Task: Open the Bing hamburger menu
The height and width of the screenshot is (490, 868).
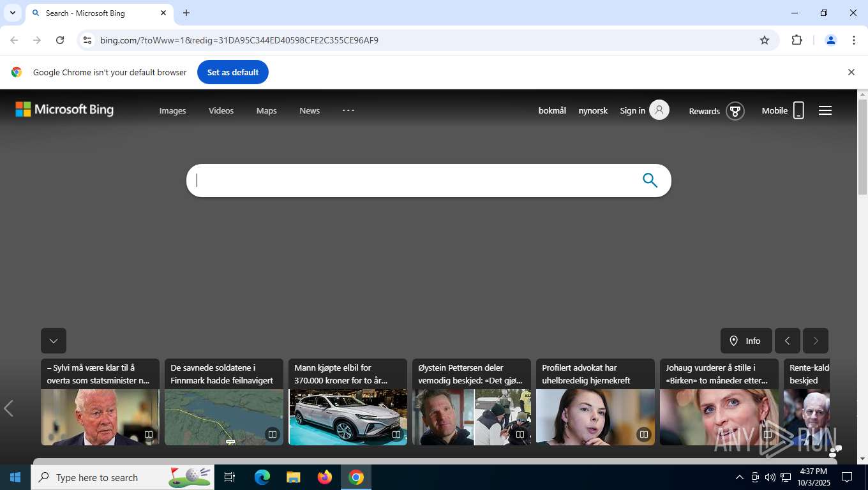Action: click(x=825, y=110)
